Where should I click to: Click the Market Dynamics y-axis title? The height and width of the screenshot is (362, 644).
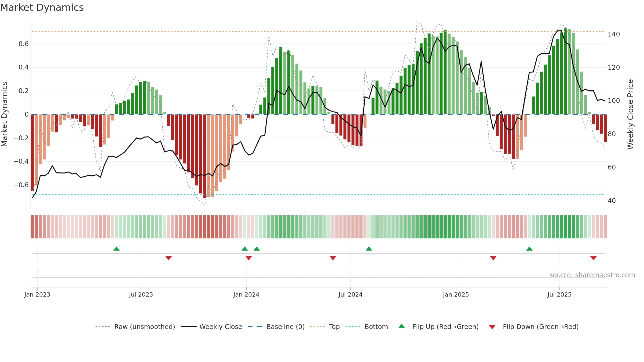4,114
